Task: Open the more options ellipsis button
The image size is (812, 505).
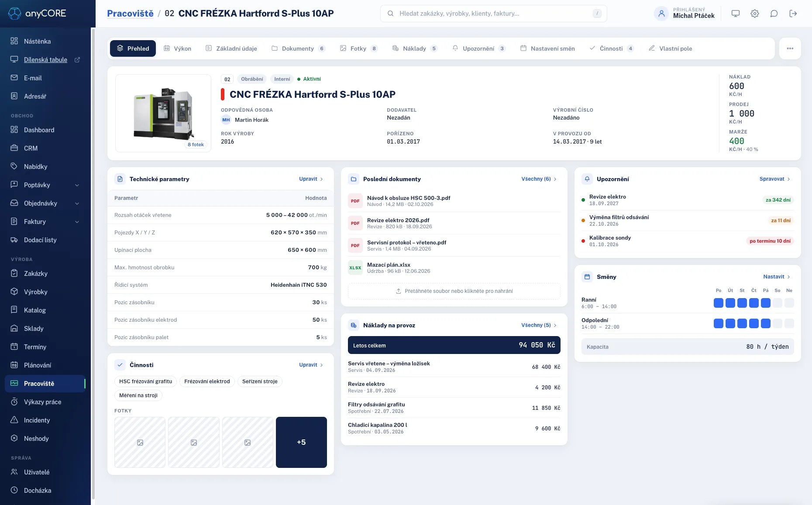Action: click(x=790, y=48)
